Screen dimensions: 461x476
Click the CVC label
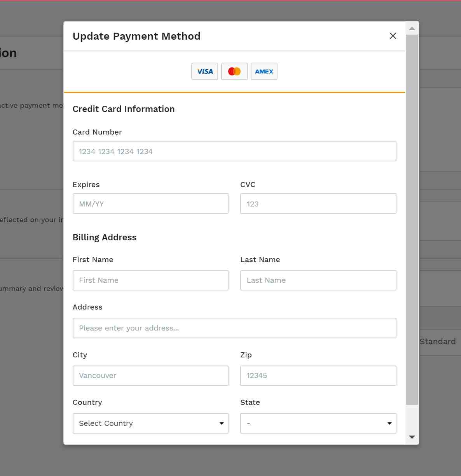[248, 184]
